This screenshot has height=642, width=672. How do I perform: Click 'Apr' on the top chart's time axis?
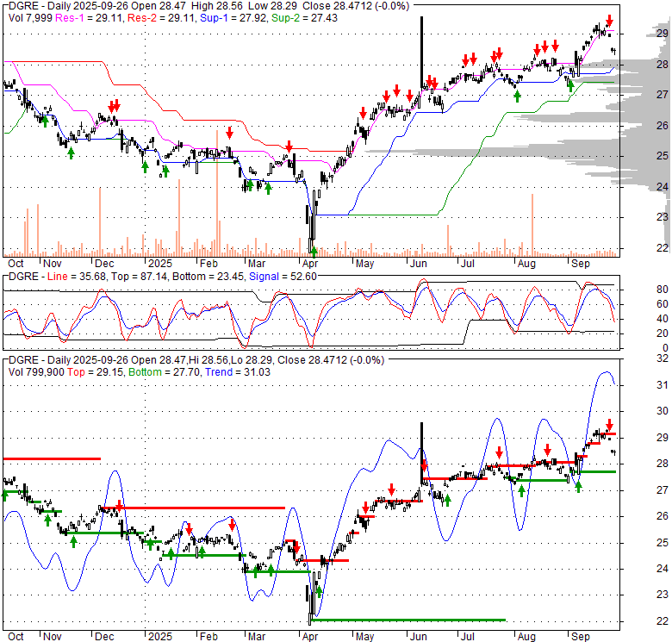[x=310, y=264]
